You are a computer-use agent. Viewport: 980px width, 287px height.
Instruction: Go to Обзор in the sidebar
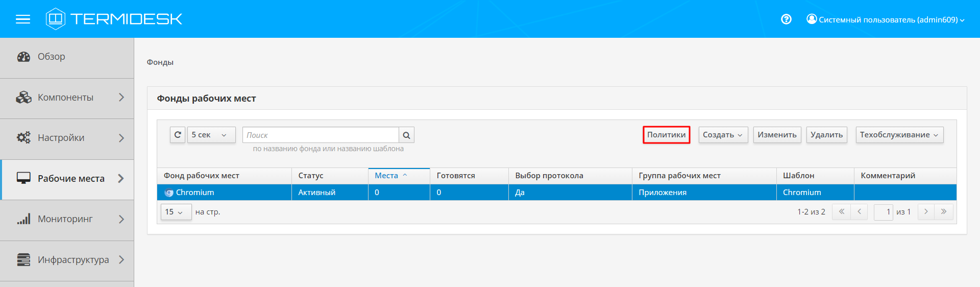pos(67,57)
